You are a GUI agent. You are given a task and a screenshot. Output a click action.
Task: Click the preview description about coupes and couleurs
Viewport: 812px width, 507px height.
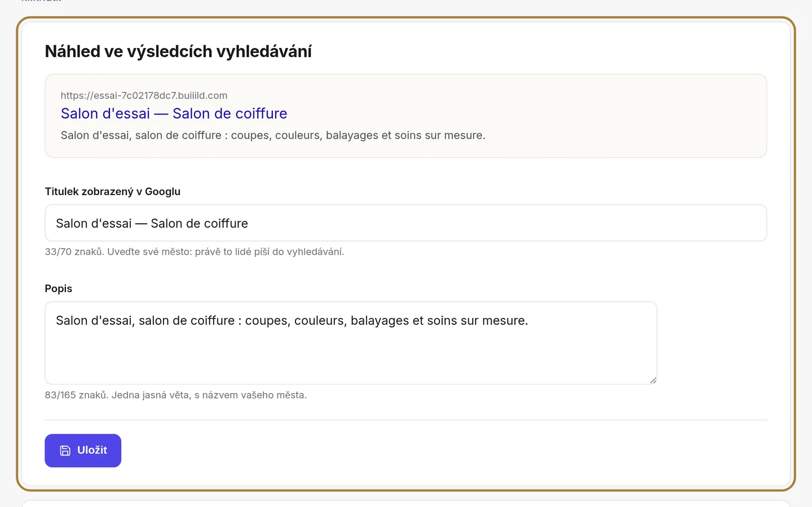273,135
